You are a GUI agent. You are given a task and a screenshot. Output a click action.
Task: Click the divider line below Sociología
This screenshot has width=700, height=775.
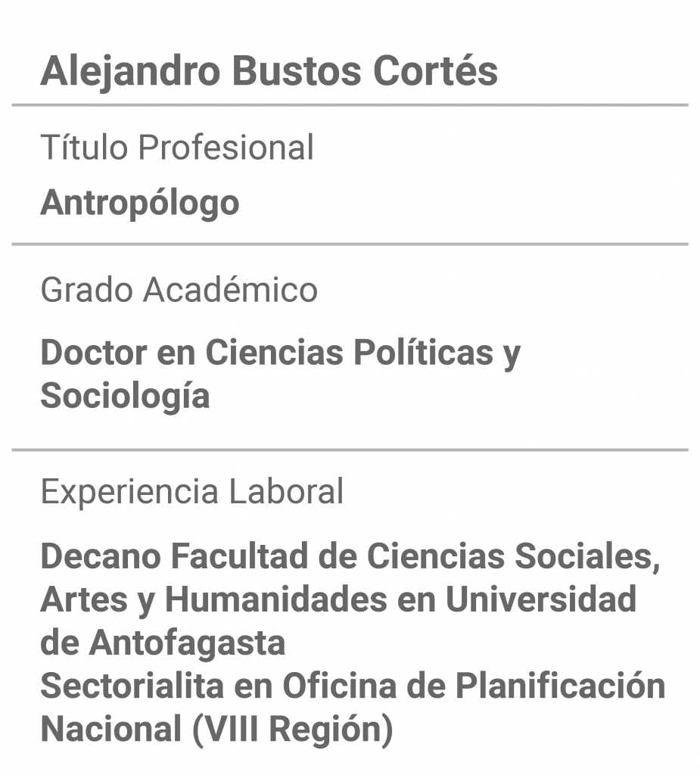click(350, 450)
